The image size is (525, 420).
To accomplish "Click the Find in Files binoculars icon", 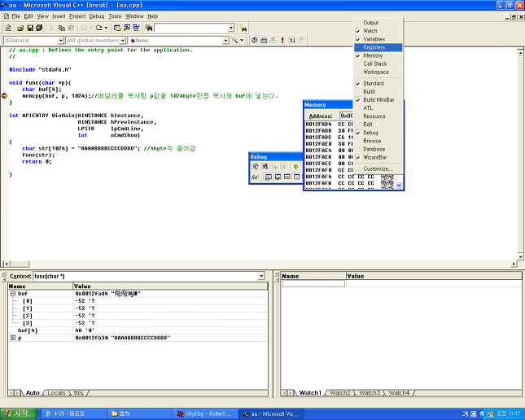I will point(149,28).
